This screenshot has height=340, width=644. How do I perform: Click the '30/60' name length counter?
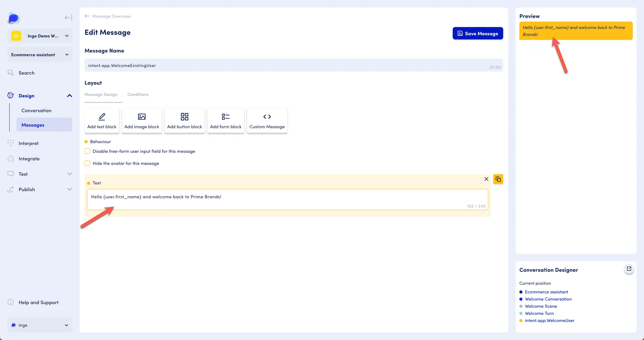[495, 67]
